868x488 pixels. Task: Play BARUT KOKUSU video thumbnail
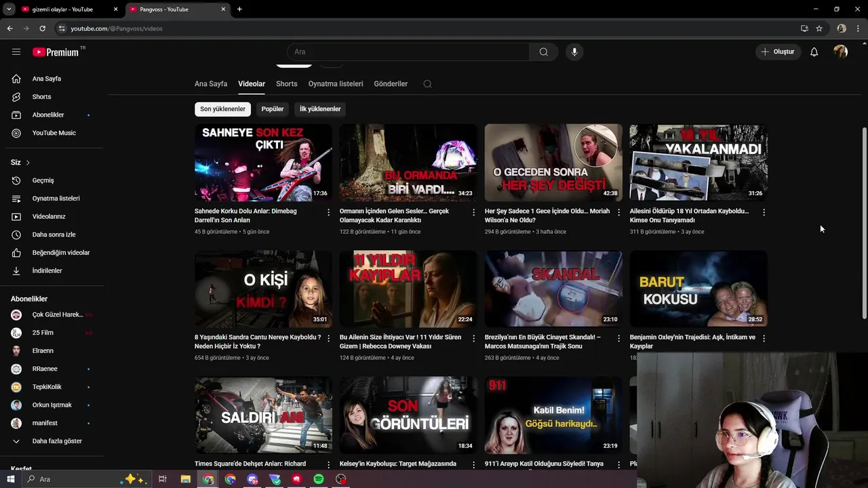pyautogui.click(x=698, y=289)
